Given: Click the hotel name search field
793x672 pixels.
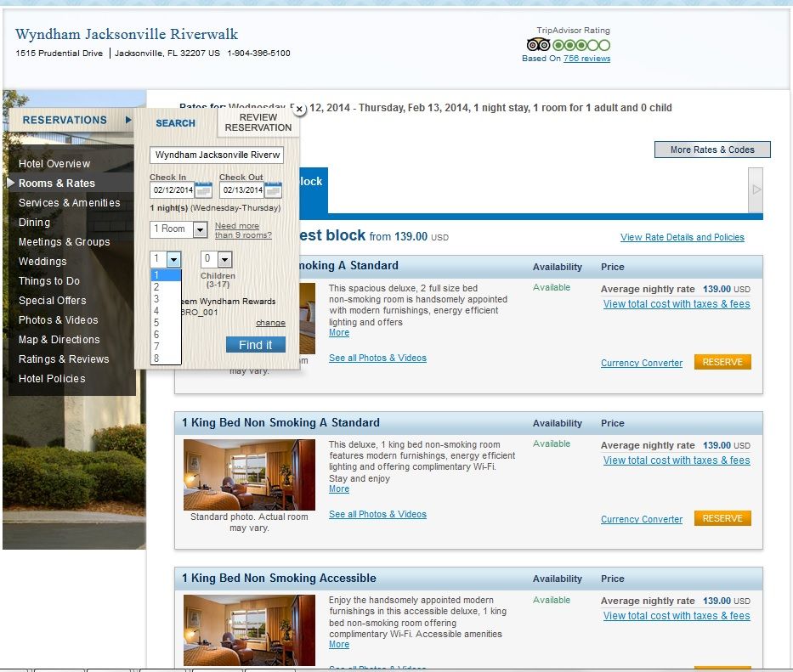Looking at the screenshot, I should click(x=217, y=155).
